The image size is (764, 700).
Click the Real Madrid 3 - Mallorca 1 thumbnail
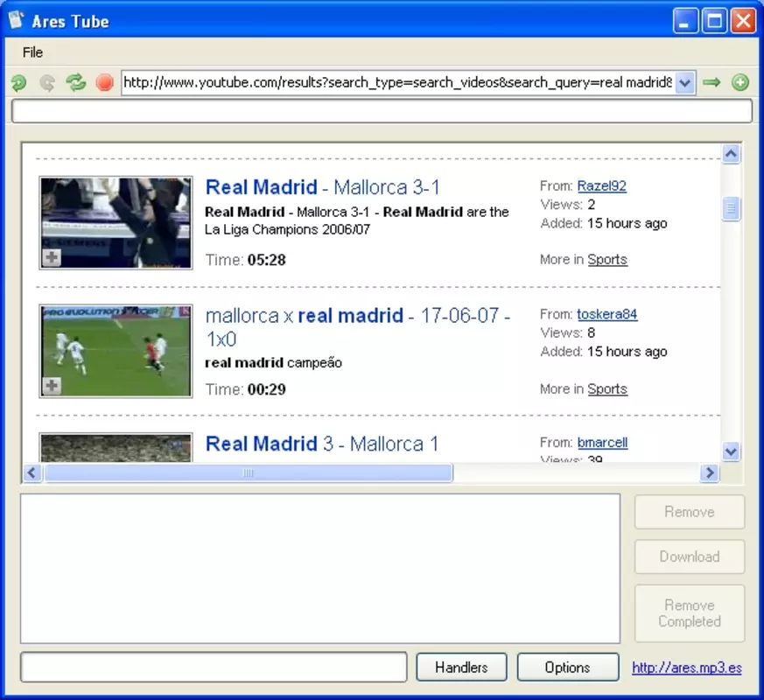point(116,447)
